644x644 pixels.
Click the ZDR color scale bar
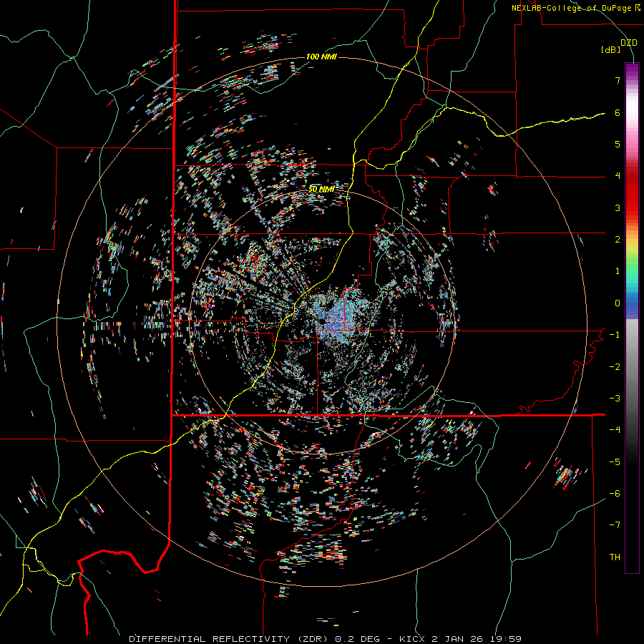632,318
